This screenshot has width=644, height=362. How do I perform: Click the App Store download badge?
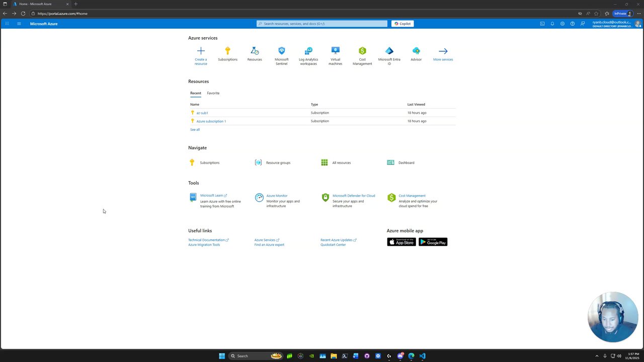[x=401, y=242]
